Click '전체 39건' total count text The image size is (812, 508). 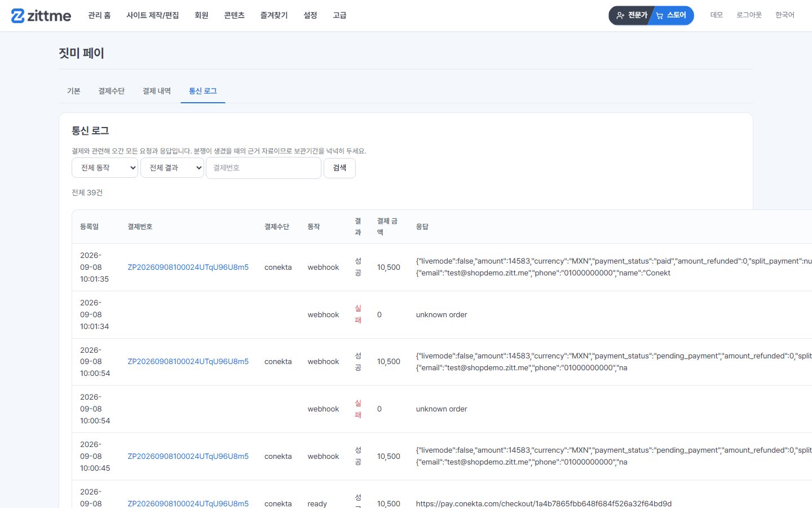point(87,192)
